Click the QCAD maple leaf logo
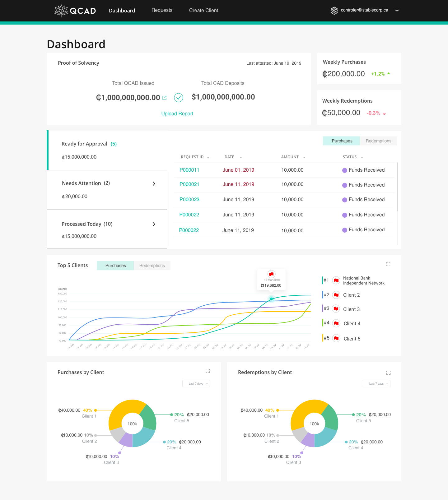The width and height of the screenshot is (448, 500). pyautogui.click(x=61, y=11)
